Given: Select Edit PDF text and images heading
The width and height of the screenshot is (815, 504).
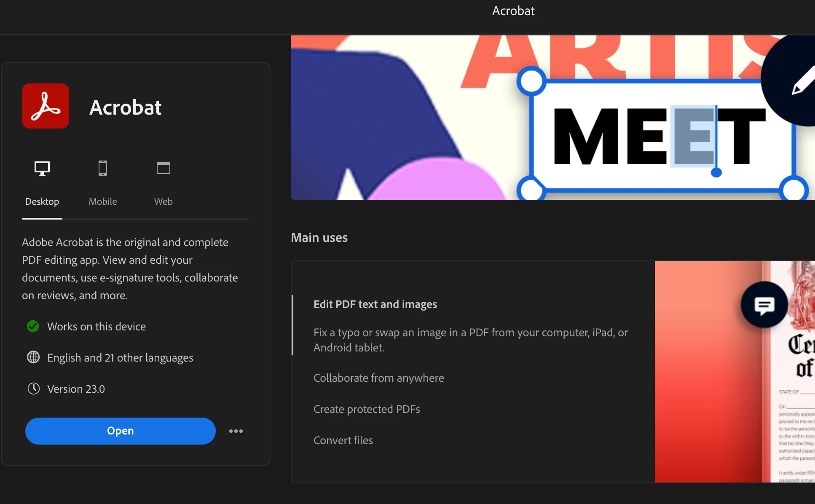Looking at the screenshot, I should [375, 304].
